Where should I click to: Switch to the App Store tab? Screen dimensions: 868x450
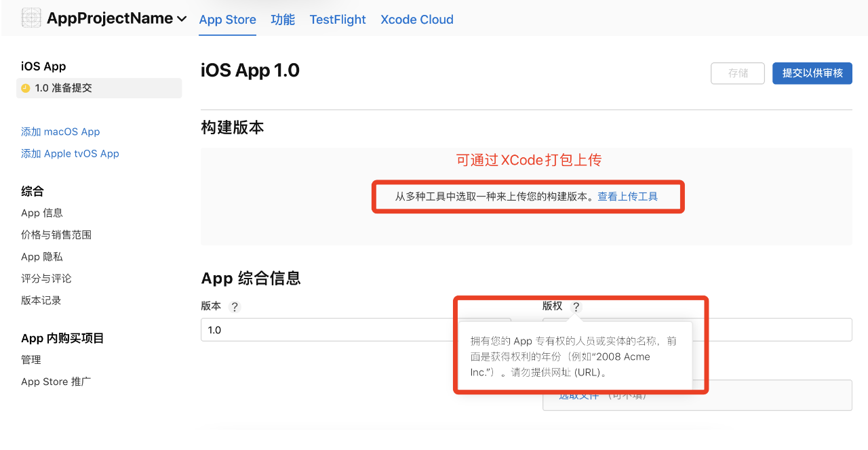[x=227, y=20]
